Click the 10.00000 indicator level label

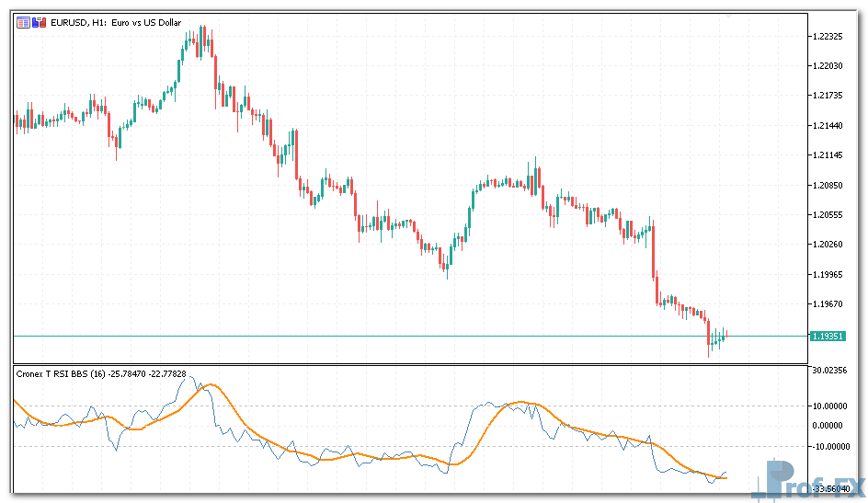coord(831,406)
